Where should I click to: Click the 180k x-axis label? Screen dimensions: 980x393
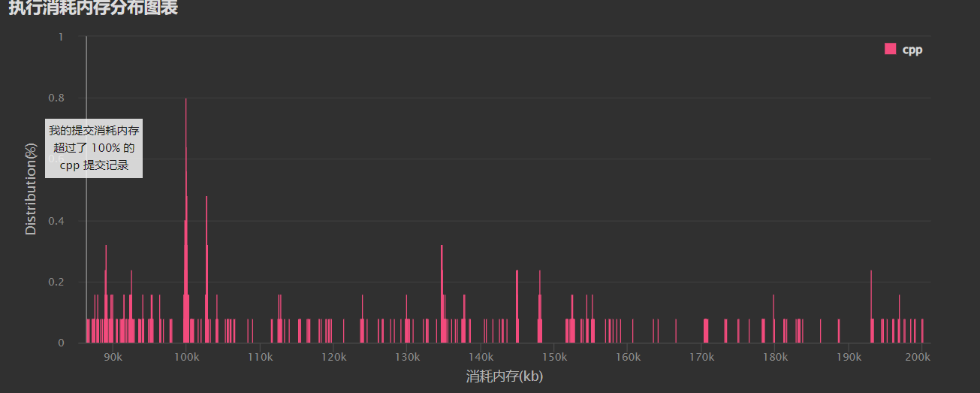pyautogui.click(x=775, y=358)
